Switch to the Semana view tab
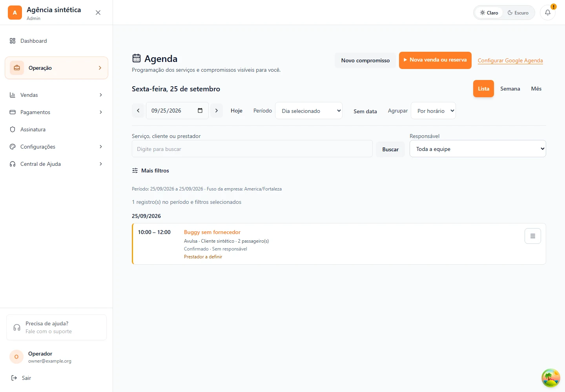565x392 pixels. [x=510, y=89]
